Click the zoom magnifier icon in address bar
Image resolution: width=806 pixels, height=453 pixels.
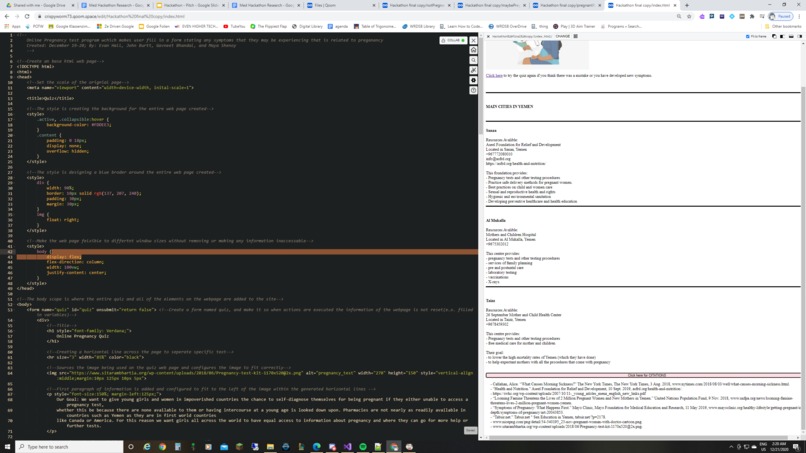[x=679, y=16]
